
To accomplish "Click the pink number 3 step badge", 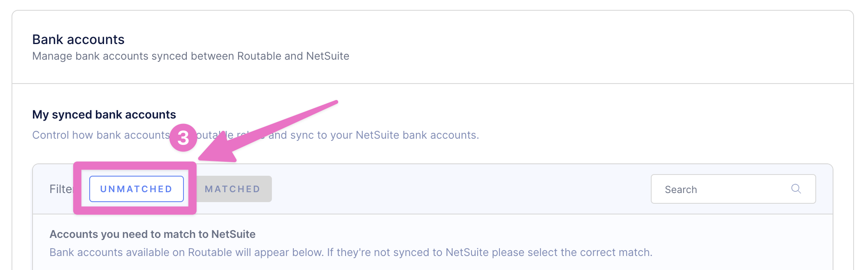I will 183,137.
